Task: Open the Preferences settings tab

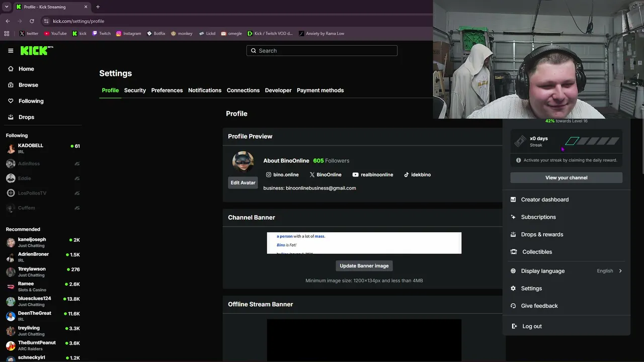Action: click(x=167, y=90)
